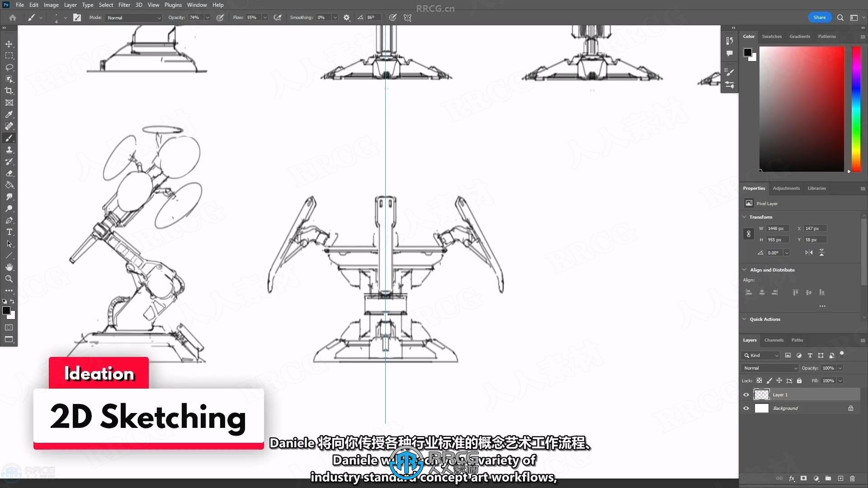Open the search magnifier icon
The image size is (868, 488).
840,18
